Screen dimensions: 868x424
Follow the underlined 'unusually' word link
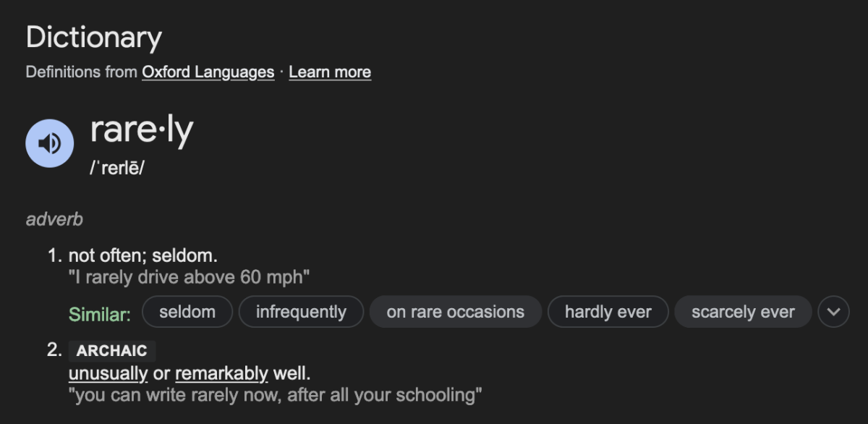108,374
